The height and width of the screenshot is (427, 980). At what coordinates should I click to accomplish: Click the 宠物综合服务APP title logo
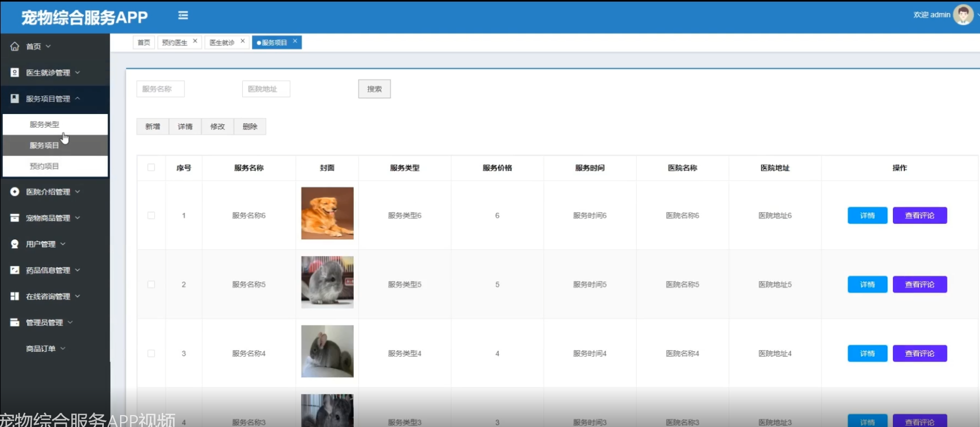84,17
